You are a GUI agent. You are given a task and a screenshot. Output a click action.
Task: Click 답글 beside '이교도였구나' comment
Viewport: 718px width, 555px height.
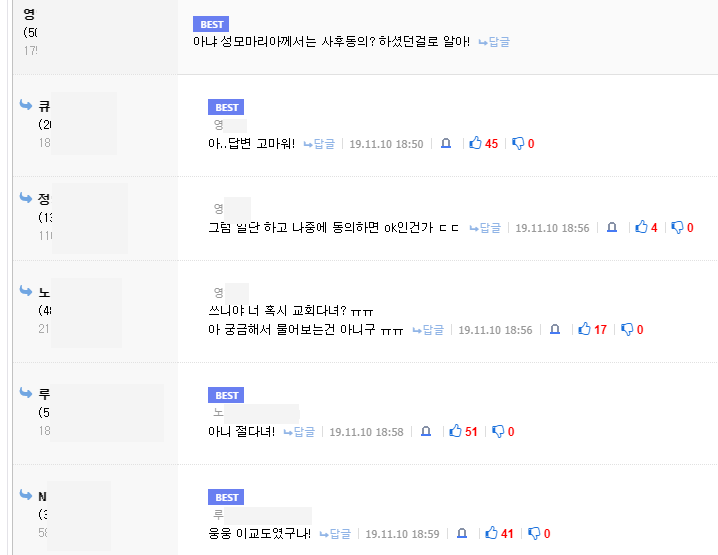[x=335, y=534]
